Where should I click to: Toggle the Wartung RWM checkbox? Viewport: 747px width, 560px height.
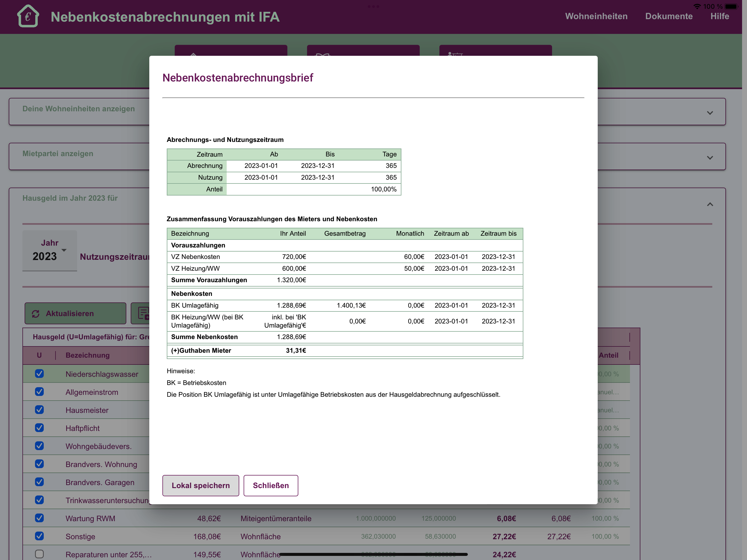(39, 518)
